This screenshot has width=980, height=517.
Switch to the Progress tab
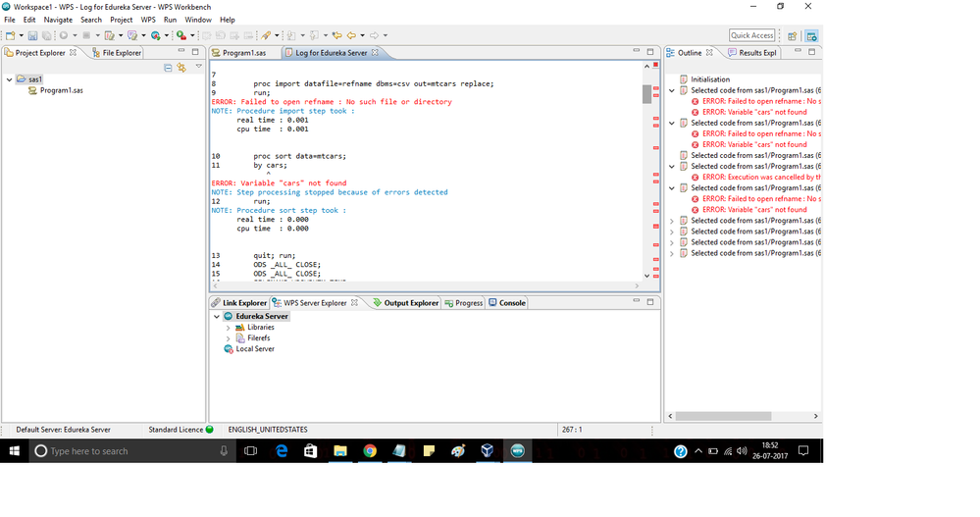click(x=463, y=303)
